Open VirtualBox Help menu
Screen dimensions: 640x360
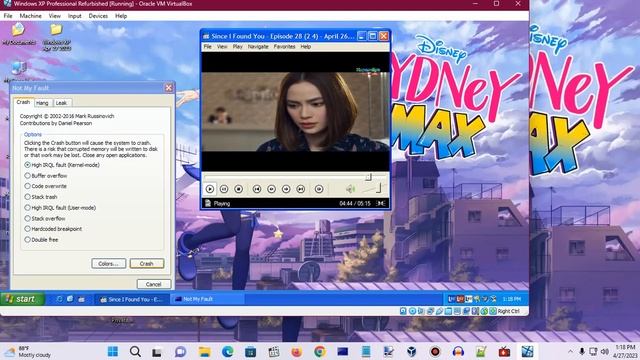[121, 16]
